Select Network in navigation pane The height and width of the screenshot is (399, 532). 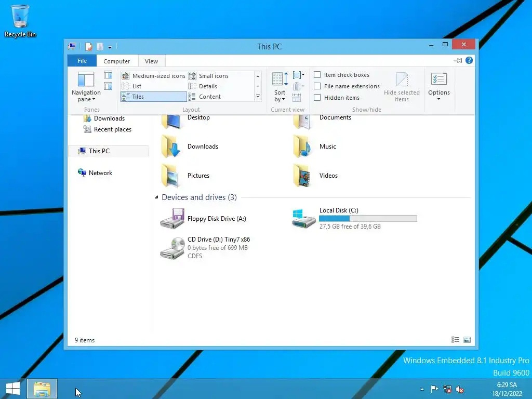95,172
